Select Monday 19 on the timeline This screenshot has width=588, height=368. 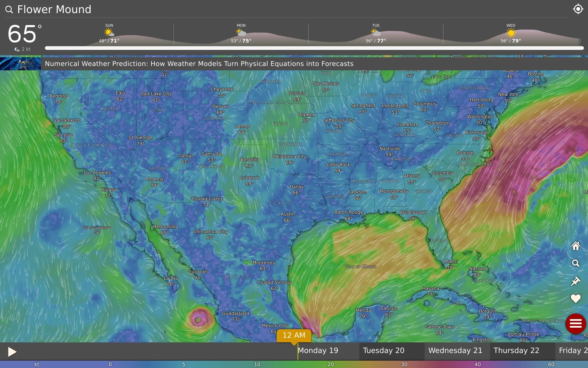[318, 350]
